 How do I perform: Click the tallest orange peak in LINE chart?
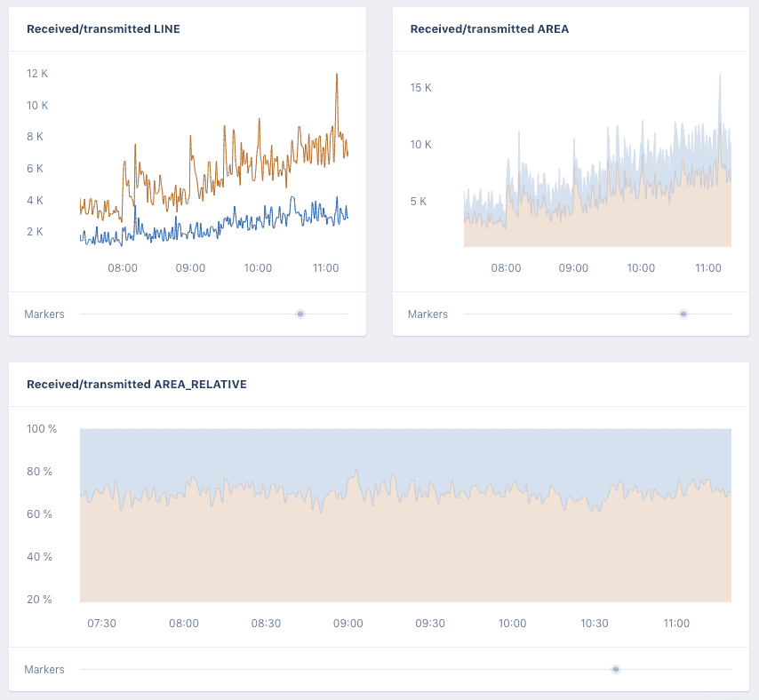(337, 75)
